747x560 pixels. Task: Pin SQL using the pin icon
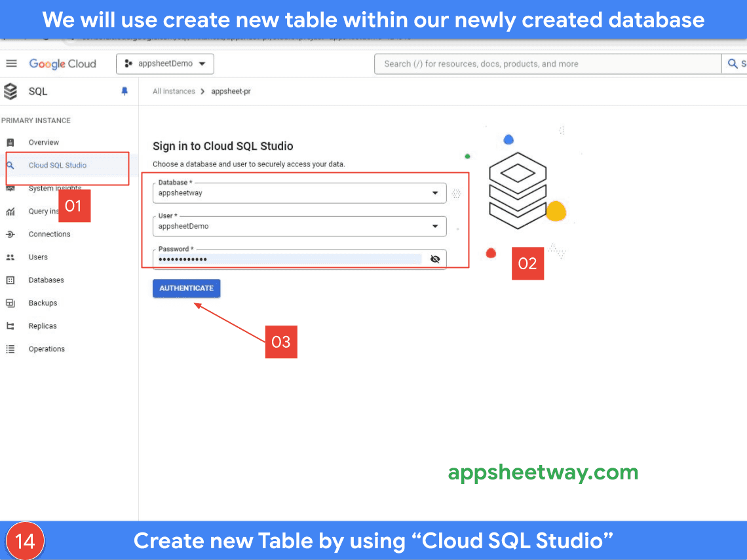click(125, 92)
